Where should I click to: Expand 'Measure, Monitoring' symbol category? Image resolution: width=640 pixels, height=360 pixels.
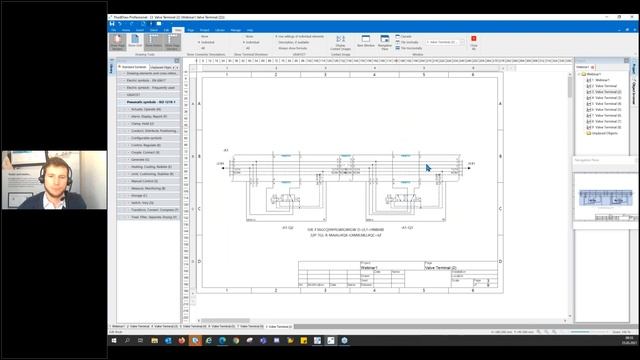[149, 189]
